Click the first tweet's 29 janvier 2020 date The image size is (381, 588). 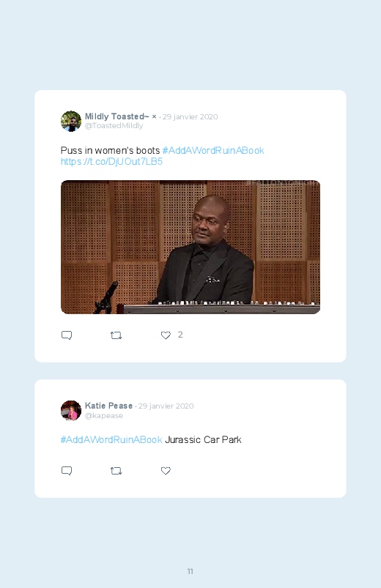(x=190, y=116)
